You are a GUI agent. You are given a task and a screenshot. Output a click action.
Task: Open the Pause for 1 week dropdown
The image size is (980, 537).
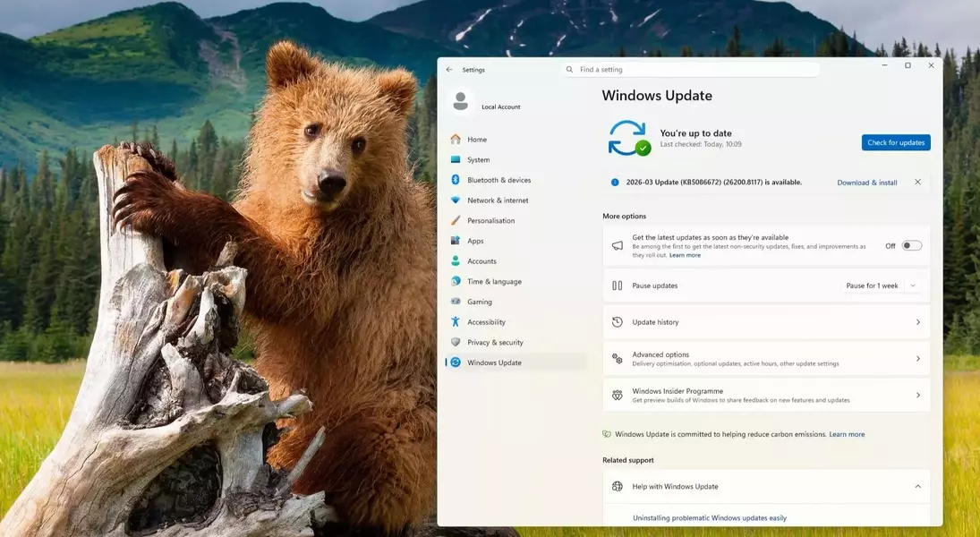[882, 286]
